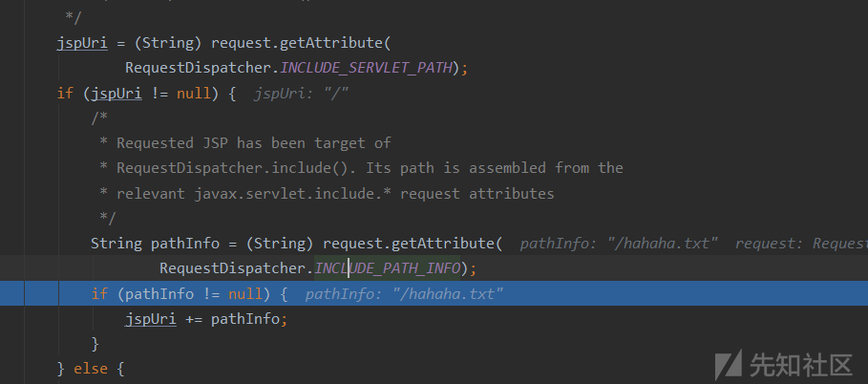Click 'if (jspUri != null)' condition
The width and height of the screenshot is (868, 384).
click(x=138, y=93)
